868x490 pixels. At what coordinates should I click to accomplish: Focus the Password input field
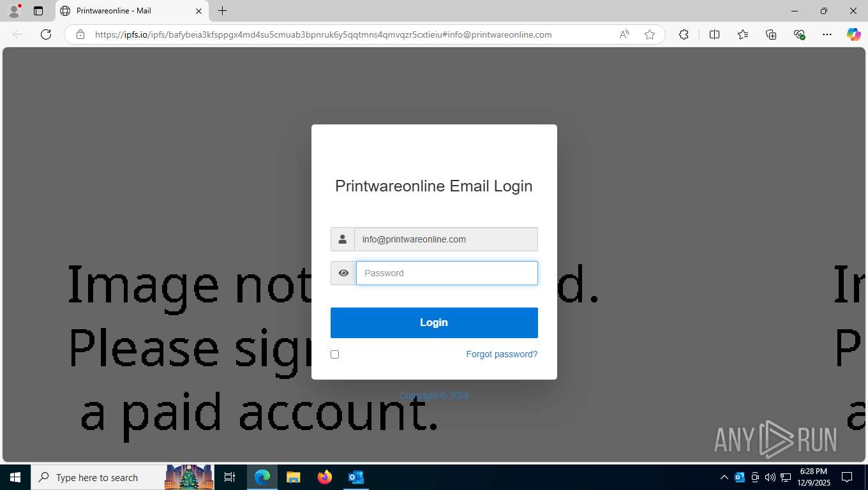point(447,273)
